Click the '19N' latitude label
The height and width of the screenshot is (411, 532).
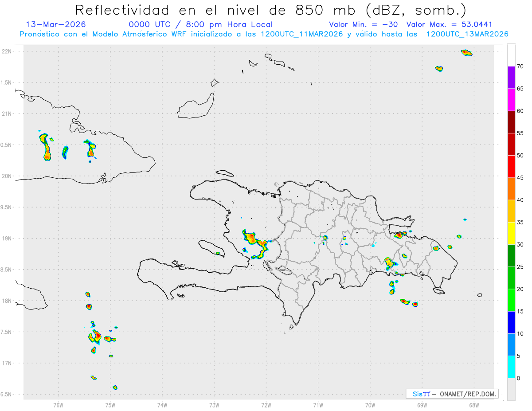8,238
